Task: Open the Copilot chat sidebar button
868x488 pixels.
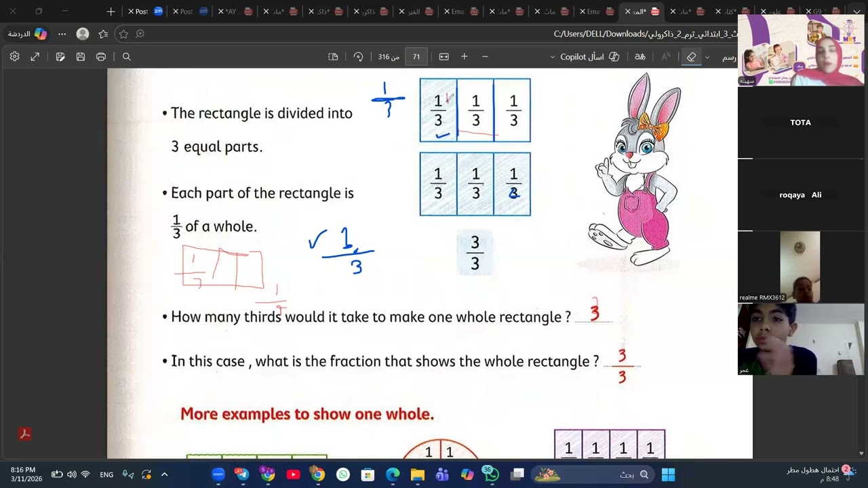Action: [x=28, y=34]
